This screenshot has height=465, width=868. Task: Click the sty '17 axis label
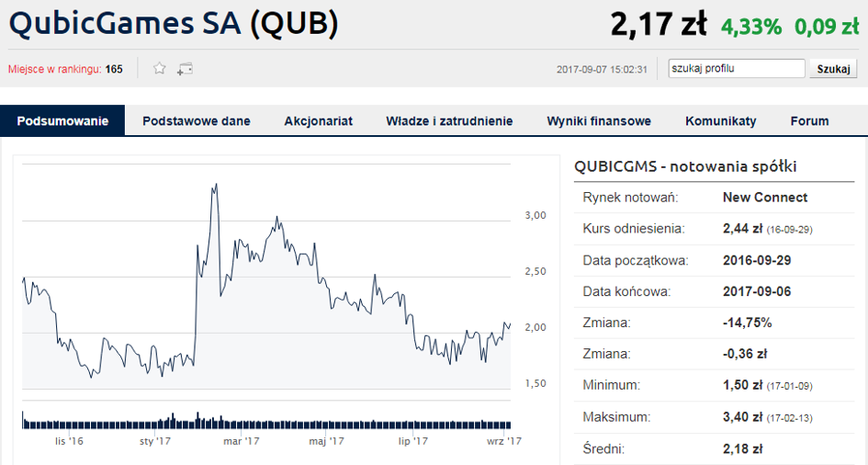[155, 441]
